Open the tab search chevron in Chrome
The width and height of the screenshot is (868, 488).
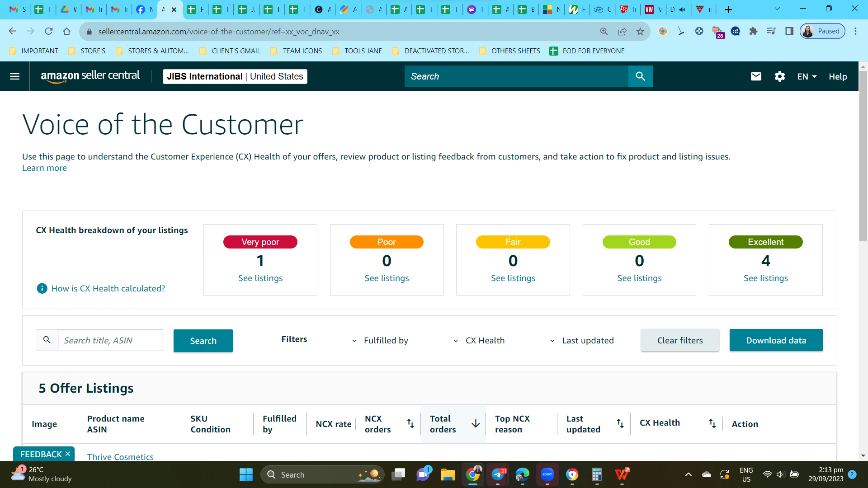[x=777, y=9]
